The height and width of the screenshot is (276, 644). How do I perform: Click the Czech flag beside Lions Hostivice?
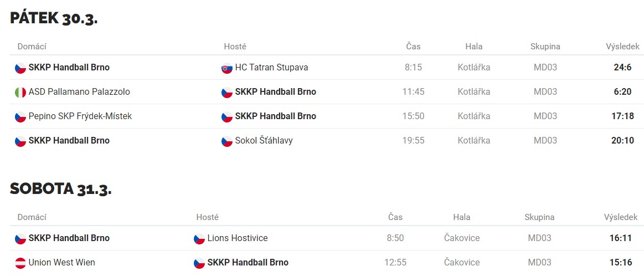(199, 238)
